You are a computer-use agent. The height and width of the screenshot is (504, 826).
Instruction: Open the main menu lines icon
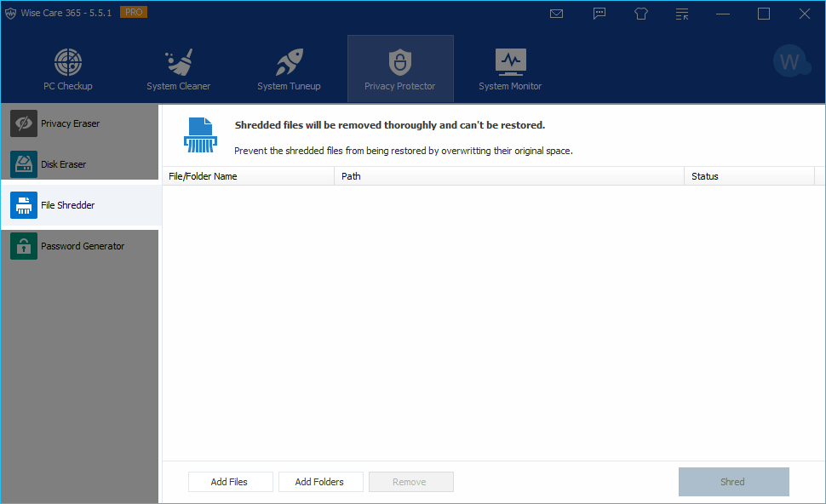pos(682,14)
